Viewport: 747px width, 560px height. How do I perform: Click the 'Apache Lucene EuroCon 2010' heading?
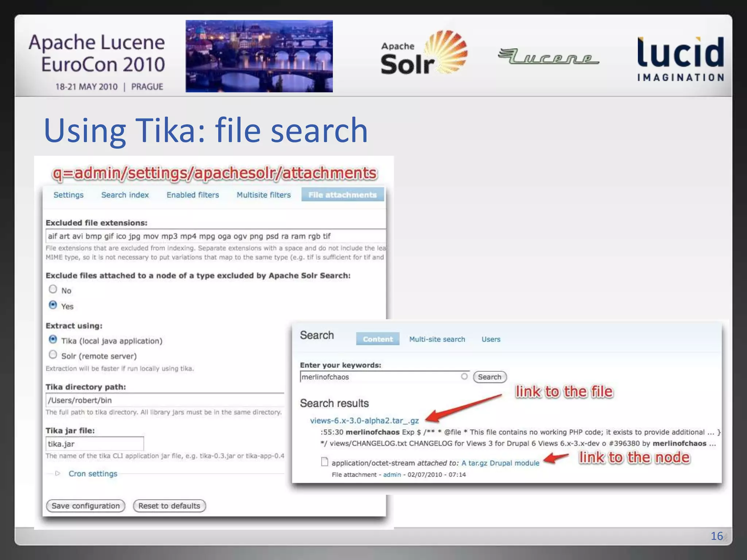tap(97, 53)
